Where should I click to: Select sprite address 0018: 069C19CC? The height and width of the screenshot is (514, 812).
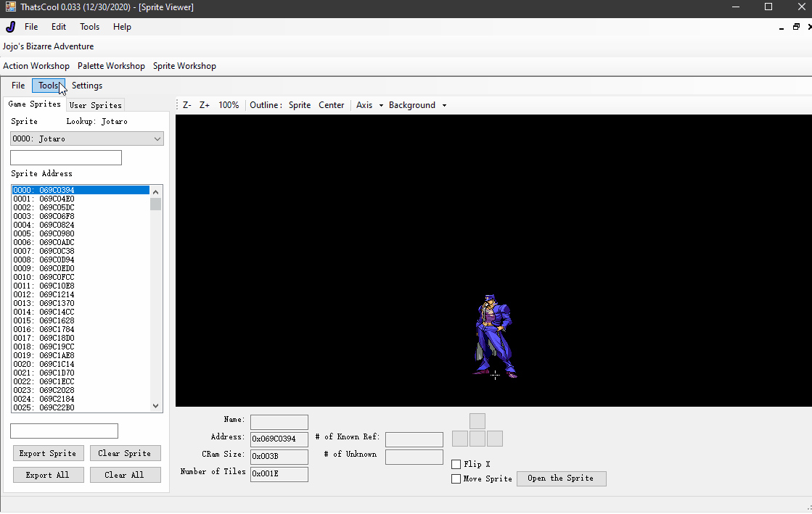pyautogui.click(x=81, y=347)
